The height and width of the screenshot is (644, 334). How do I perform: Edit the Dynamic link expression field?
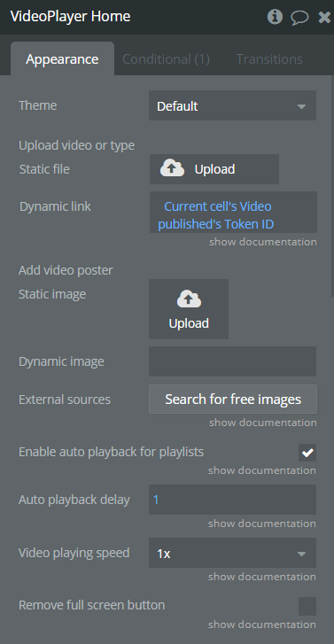tap(233, 213)
